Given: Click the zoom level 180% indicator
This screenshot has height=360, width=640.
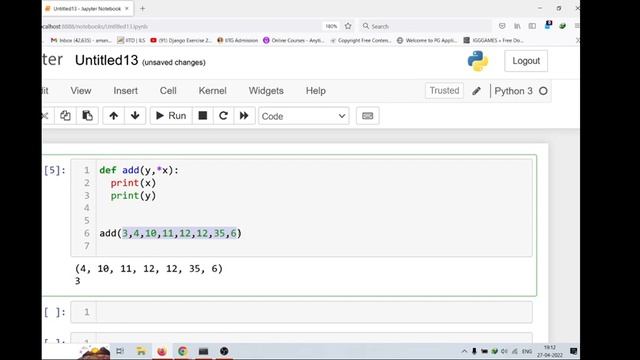Looking at the screenshot, I should [x=331, y=26].
